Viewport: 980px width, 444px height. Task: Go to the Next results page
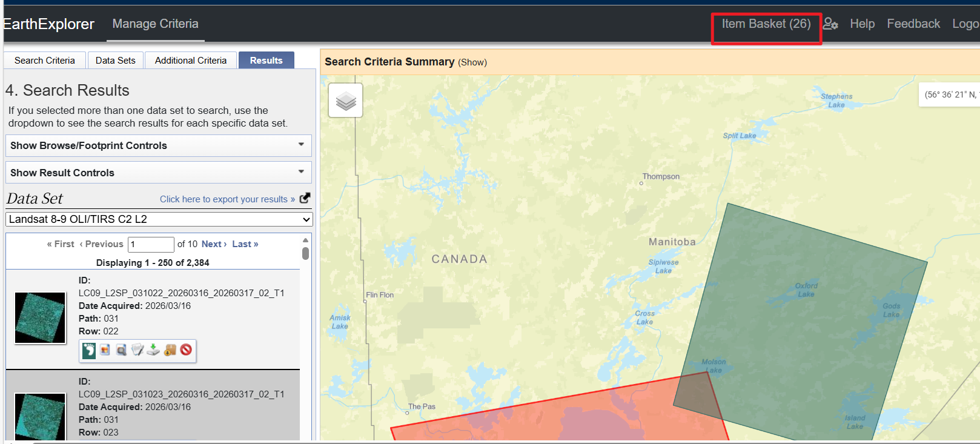pos(214,244)
